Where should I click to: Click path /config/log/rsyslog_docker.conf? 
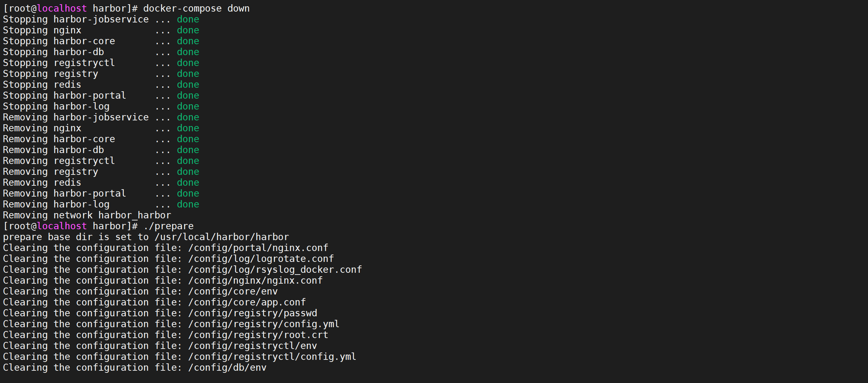pos(275,270)
